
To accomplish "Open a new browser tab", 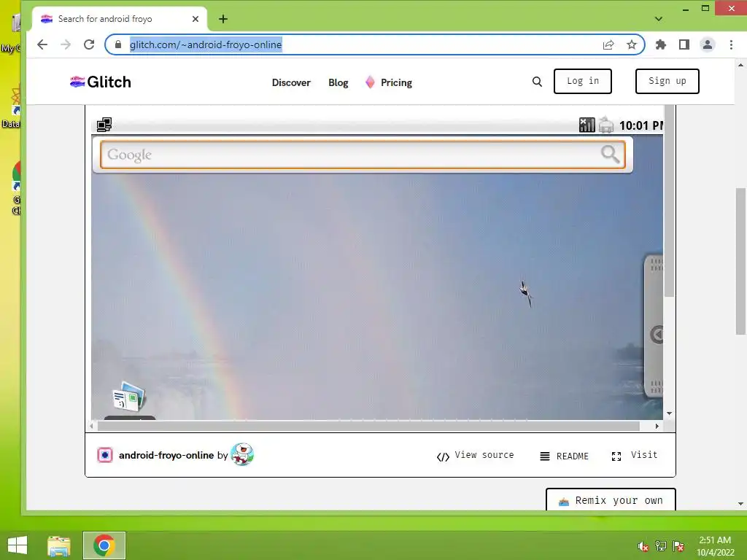I will 223,19.
